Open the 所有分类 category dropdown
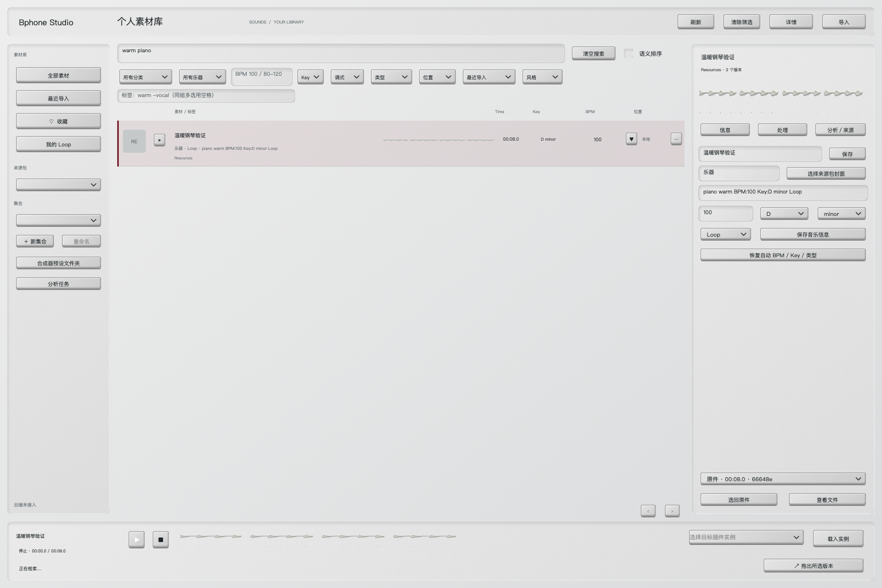Screen dimensions: 882x588 click(x=146, y=77)
